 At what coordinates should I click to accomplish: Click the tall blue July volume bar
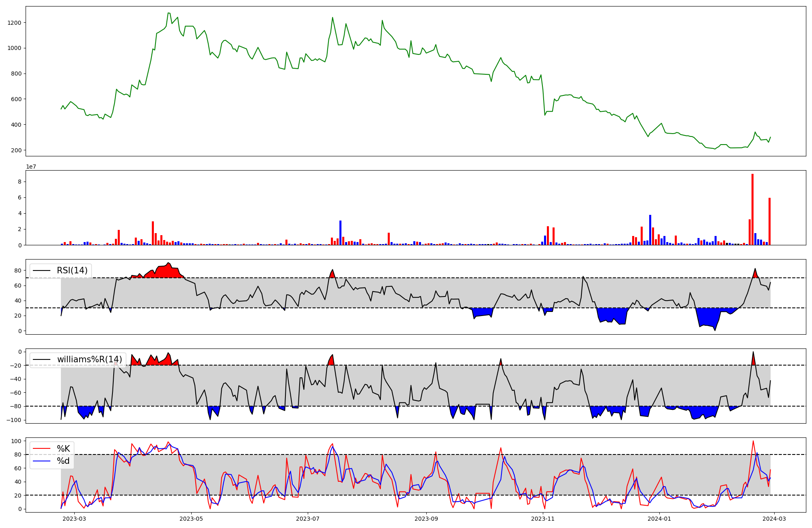pos(340,233)
